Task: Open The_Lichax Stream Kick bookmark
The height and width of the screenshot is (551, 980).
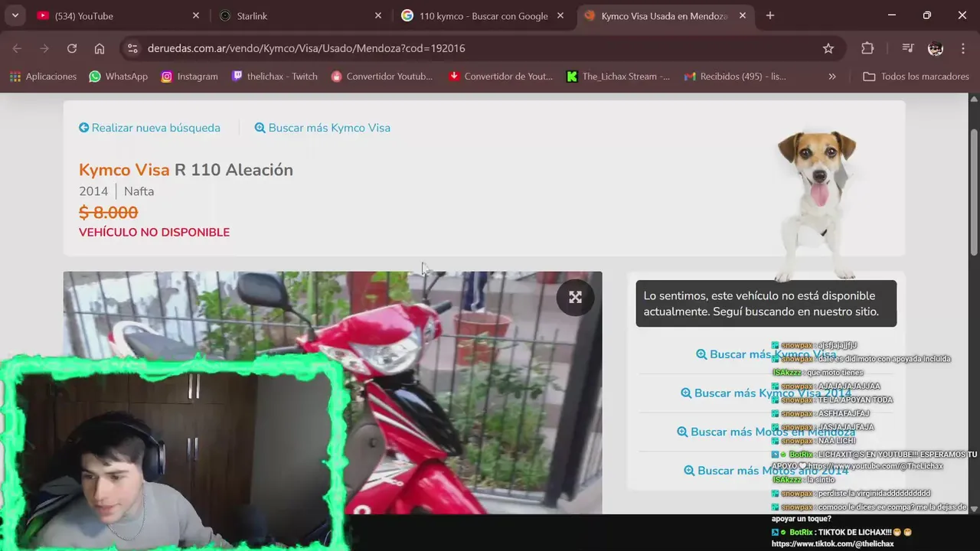Action: tap(619, 77)
